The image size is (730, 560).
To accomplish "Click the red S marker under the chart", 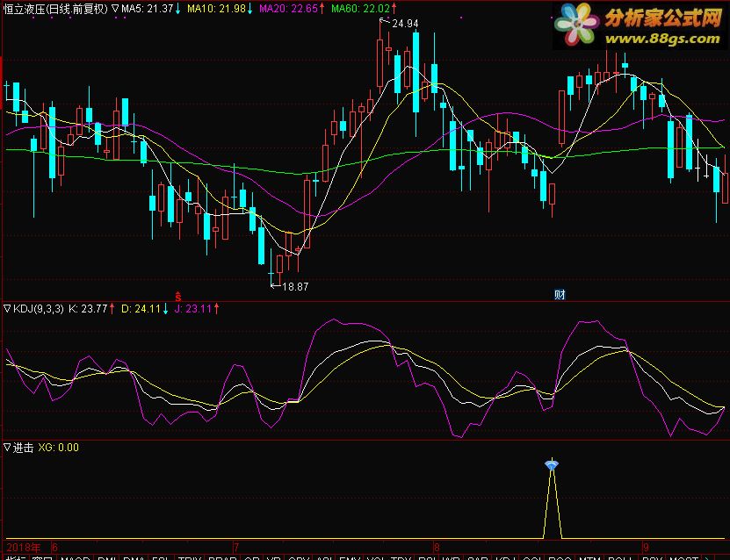I will (x=177, y=296).
